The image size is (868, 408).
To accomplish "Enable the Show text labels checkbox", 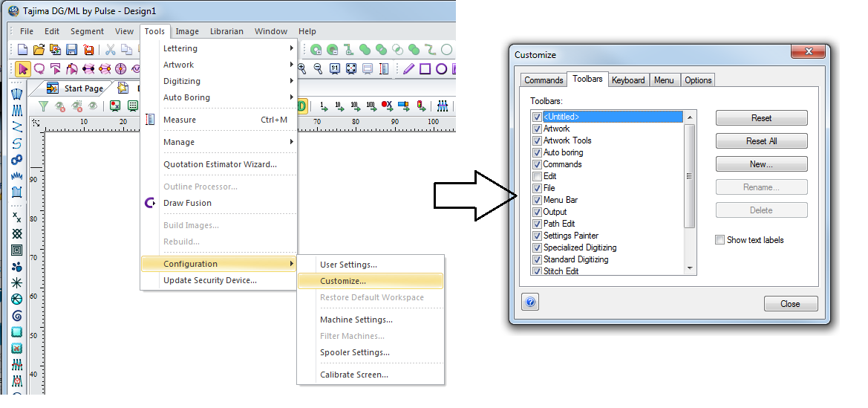I will click(719, 240).
